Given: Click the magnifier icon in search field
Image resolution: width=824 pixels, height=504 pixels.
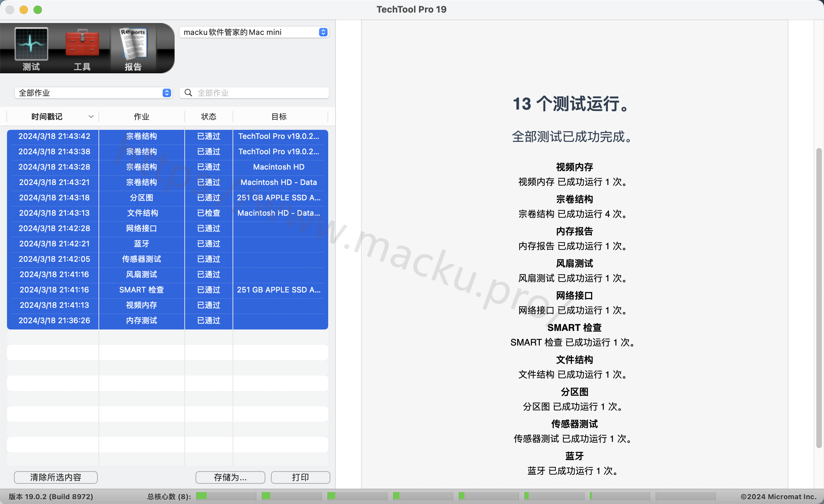Looking at the screenshot, I should (x=188, y=93).
